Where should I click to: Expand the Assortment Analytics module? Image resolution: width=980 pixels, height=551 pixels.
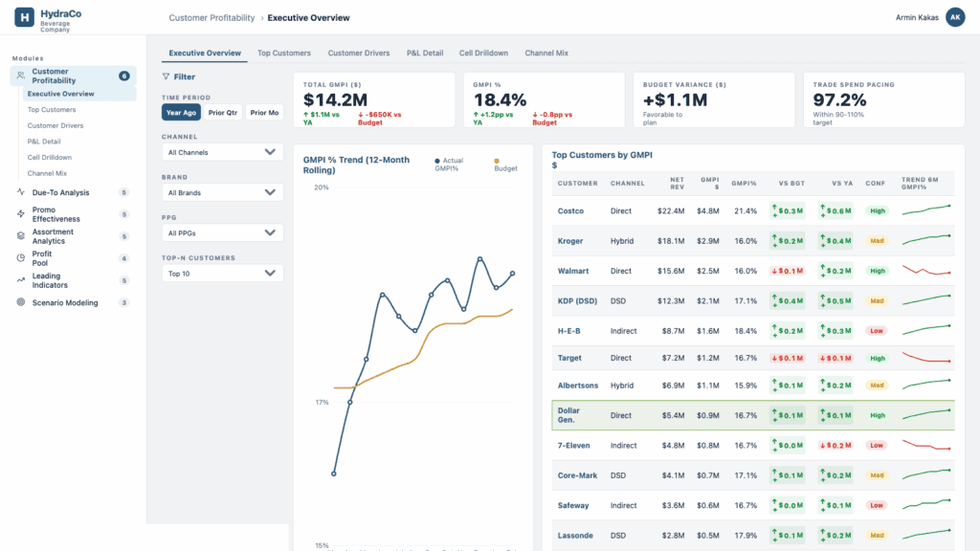(x=73, y=236)
